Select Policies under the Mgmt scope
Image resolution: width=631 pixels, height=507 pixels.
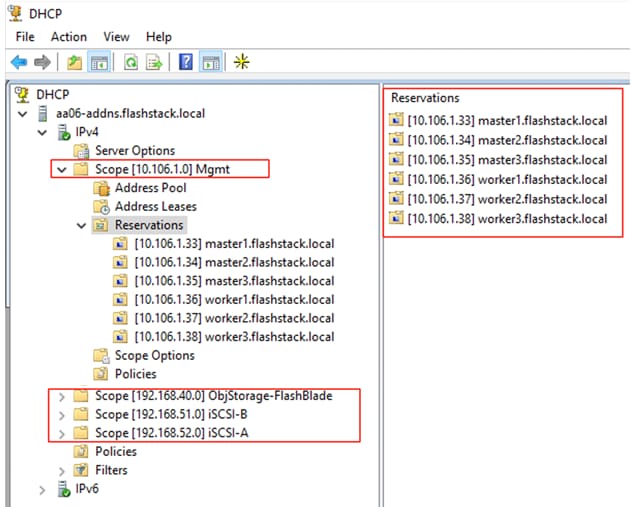136,374
